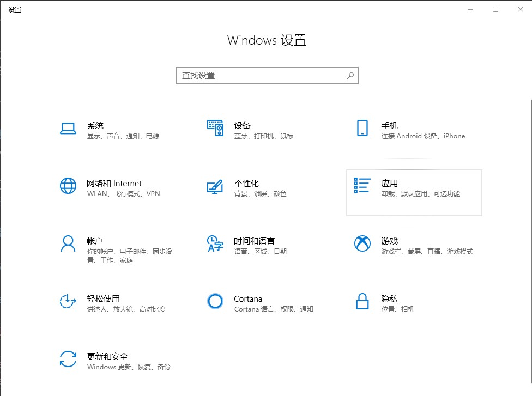Open the Cortana circle icon

pos(215,301)
